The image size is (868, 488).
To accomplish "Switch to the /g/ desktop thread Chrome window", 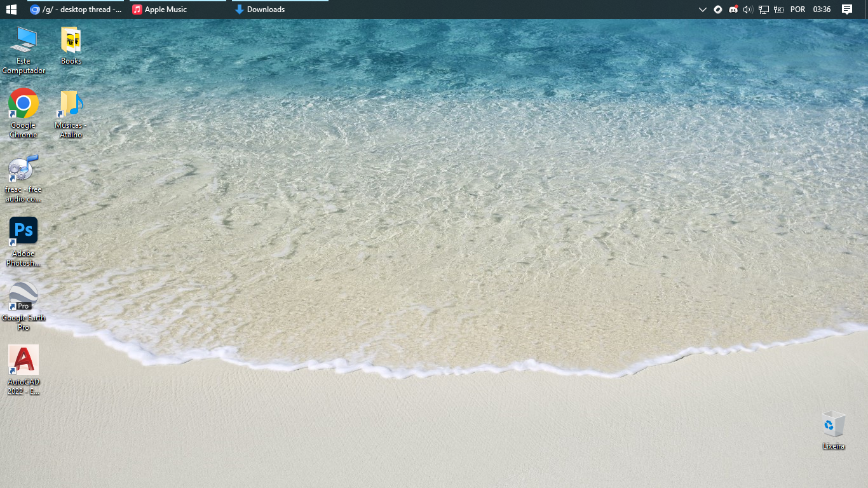I will pos(76,10).
